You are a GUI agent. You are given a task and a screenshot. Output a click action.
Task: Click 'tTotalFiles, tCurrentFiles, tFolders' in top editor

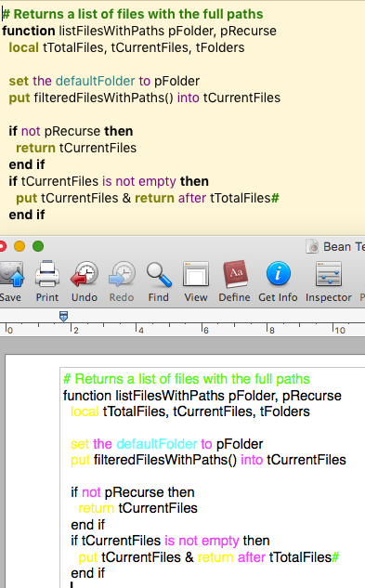pyautogui.click(x=144, y=47)
